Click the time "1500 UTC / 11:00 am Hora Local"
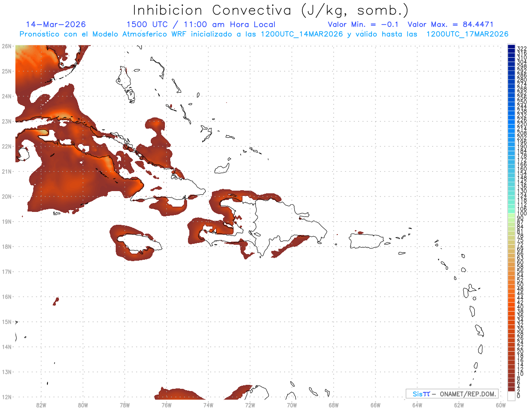The image size is (532, 411). (201, 24)
